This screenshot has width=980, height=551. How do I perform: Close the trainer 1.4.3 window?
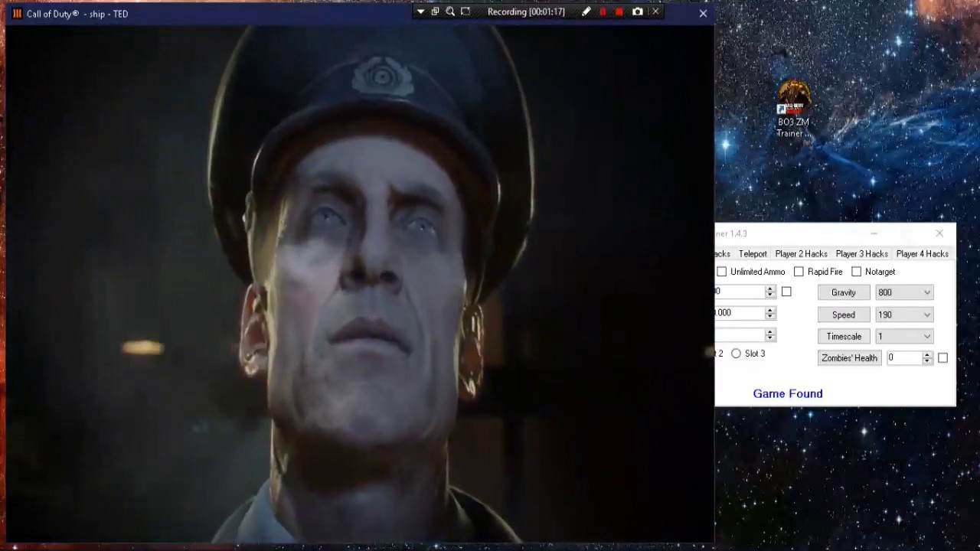pos(939,233)
